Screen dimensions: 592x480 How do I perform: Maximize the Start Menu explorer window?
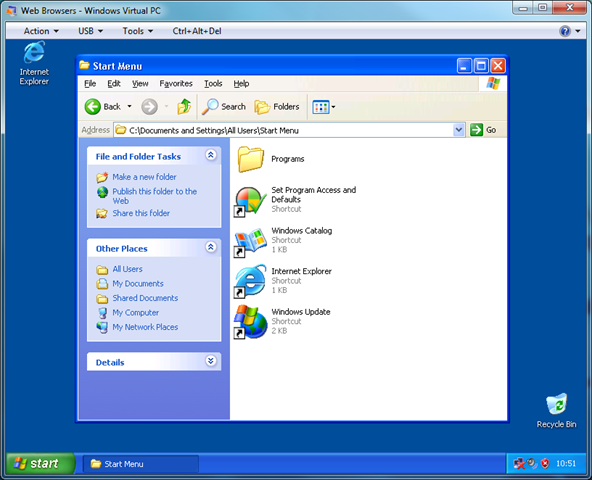coord(481,66)
